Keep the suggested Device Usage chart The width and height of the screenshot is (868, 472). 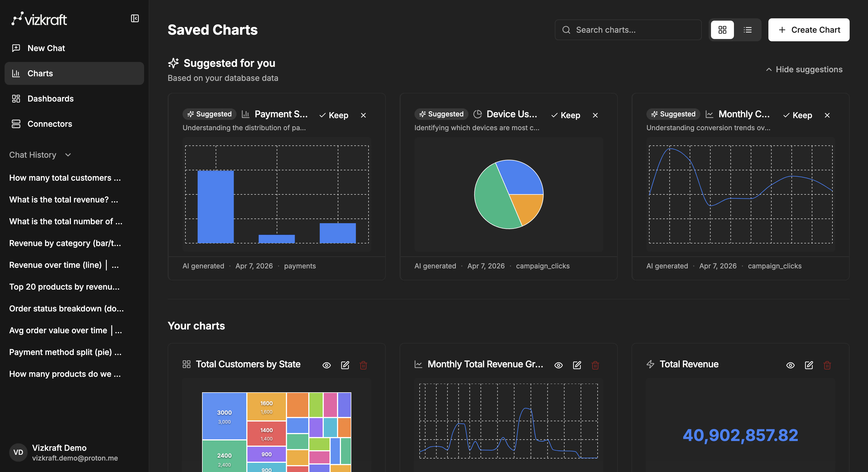coord(566,115)
